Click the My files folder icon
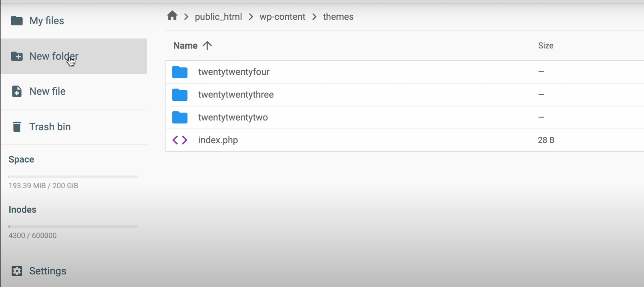 [x=17, y=21]
